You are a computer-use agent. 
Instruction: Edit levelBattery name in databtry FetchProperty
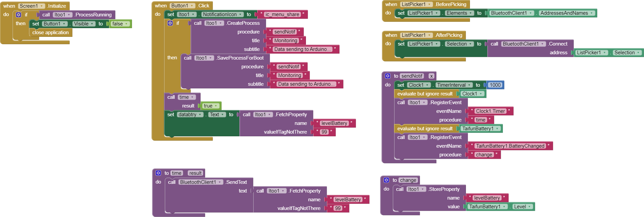coord(334,123)
